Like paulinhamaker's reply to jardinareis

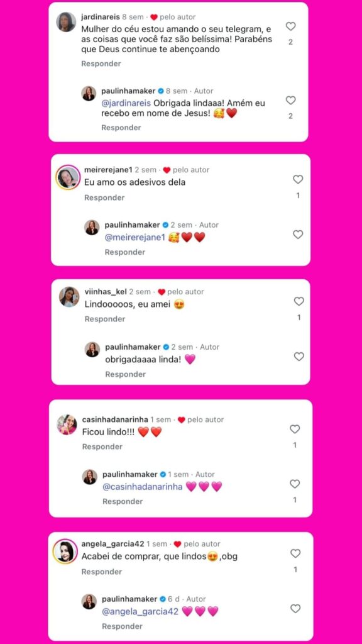coord(290,100)
